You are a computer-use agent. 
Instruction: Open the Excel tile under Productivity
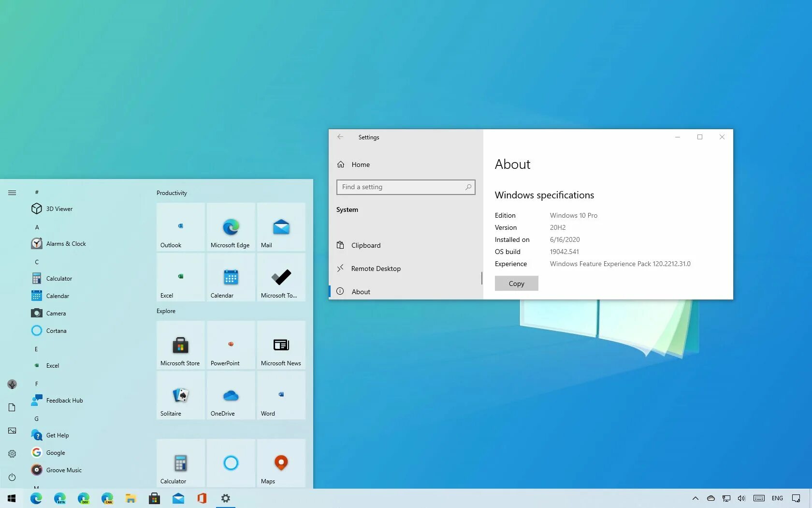[x=181, y=277]
